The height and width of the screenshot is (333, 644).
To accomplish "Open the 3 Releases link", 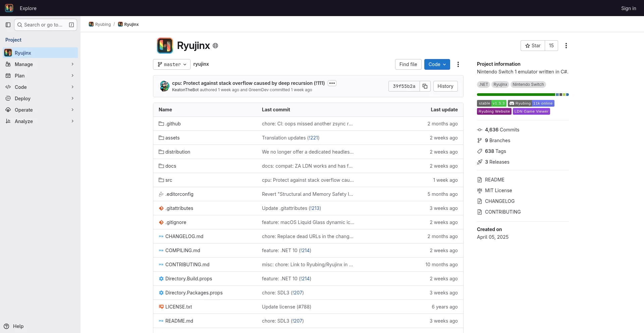I will (x=497, y=162).
